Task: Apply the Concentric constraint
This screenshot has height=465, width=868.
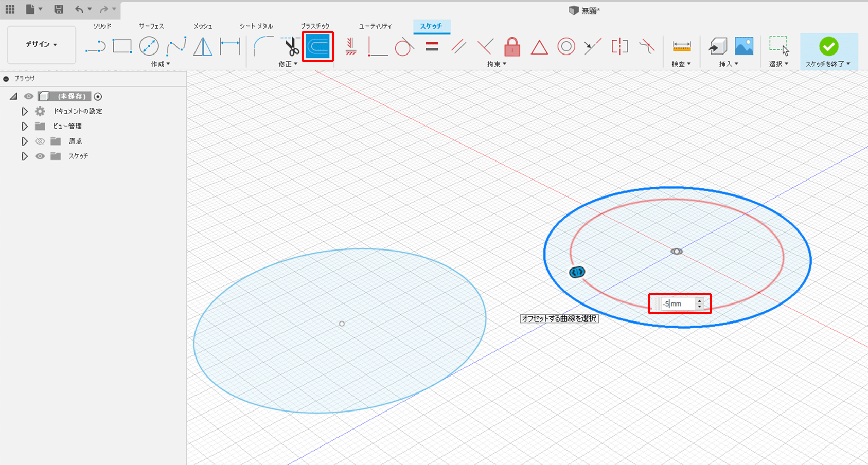Action: 566,47
